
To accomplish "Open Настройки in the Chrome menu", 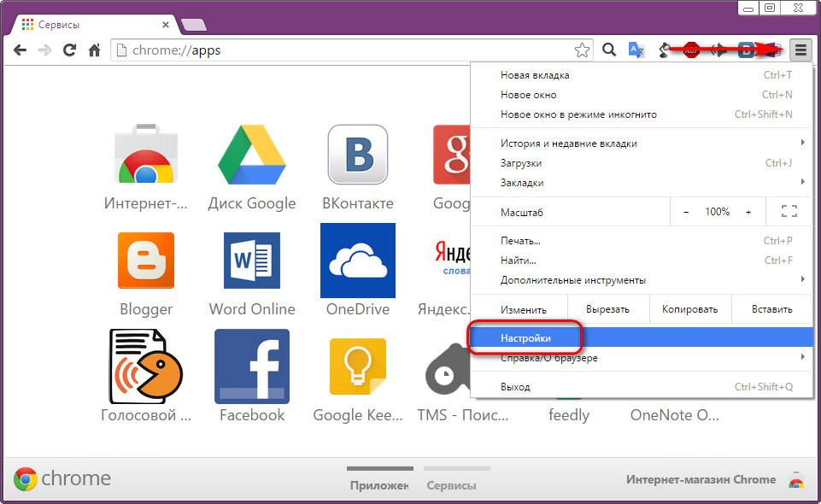I will point(642,338).
